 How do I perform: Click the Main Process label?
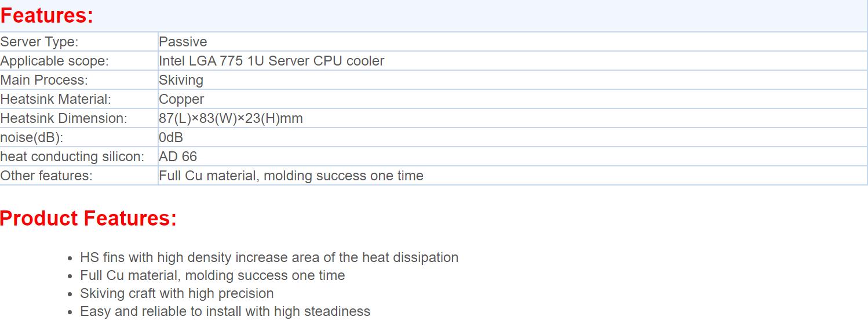click(44, 80)
